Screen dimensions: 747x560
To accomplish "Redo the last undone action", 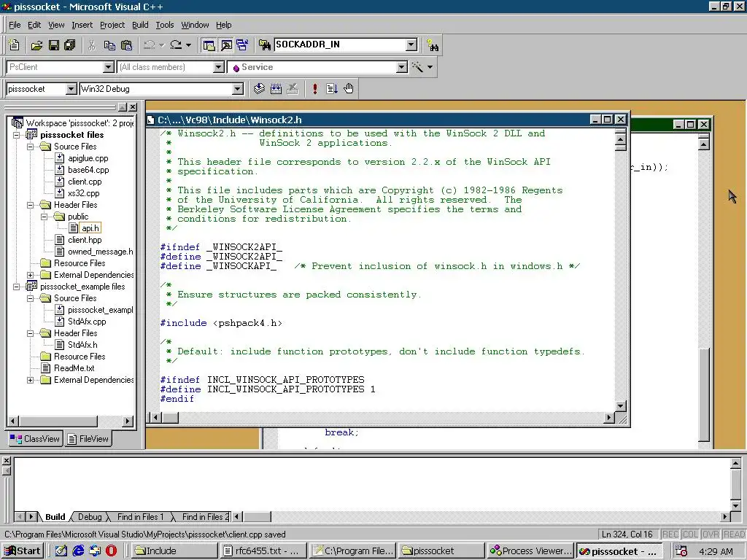I will pos(176,45).
